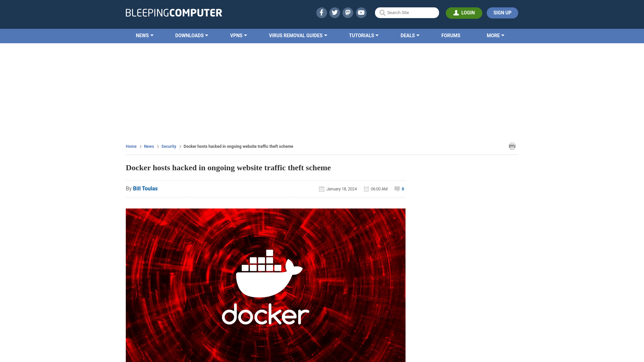The width and height of the screenshot is (644, 362).
Task: Click the BleepingComputer Facebook icon
Action: (321, 12)
